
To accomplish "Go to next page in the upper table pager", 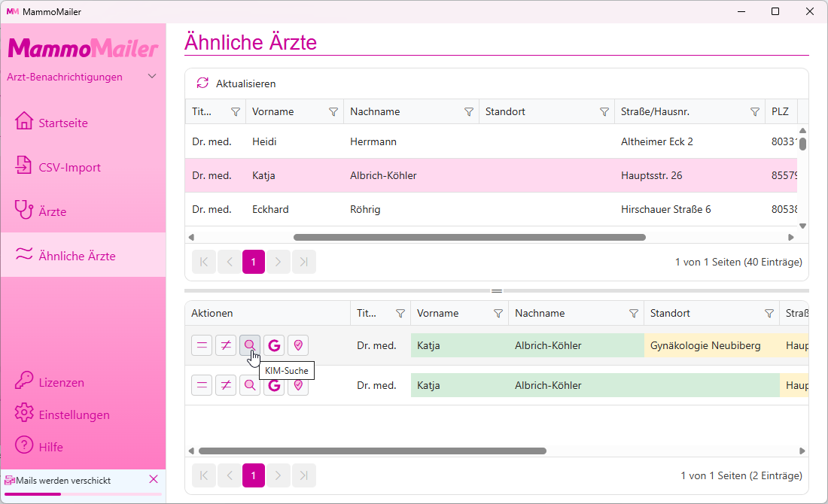I will pyautogui.click(x=279, y=262).
